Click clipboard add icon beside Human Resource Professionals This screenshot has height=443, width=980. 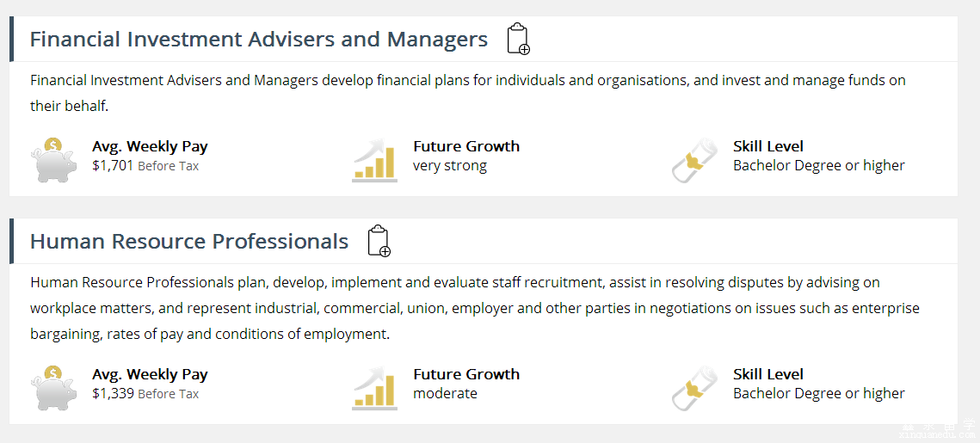379,241
